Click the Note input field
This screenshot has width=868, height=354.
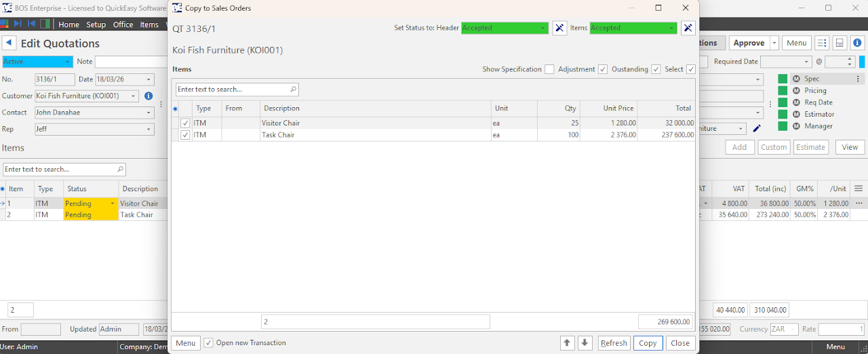click(131, 62)
